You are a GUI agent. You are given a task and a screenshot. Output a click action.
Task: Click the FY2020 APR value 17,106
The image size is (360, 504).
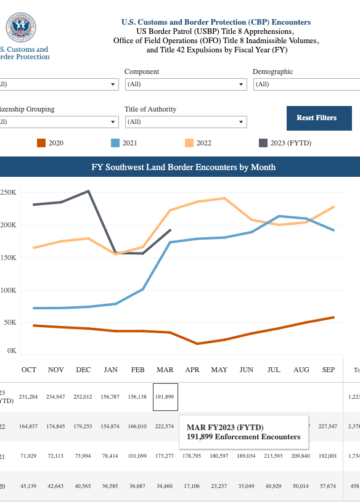192,486
